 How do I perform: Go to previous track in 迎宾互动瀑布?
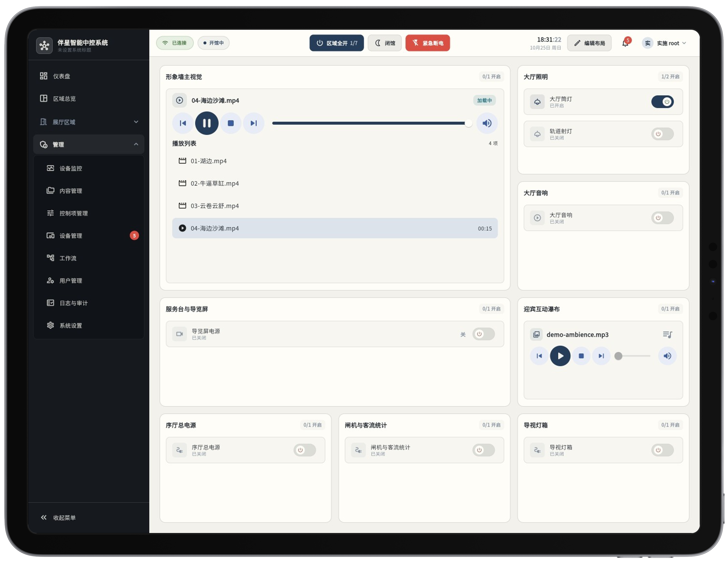coord(539,356)
